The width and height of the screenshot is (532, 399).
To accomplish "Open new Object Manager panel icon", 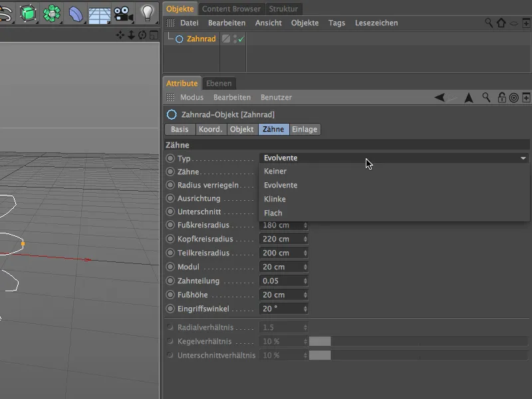I will click(x=526, y=23).
